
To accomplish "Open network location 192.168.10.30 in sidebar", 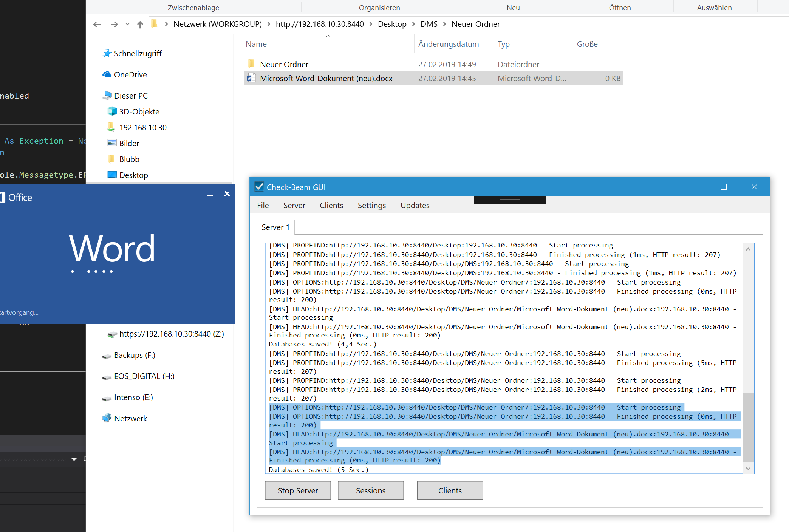I will 142,127.
